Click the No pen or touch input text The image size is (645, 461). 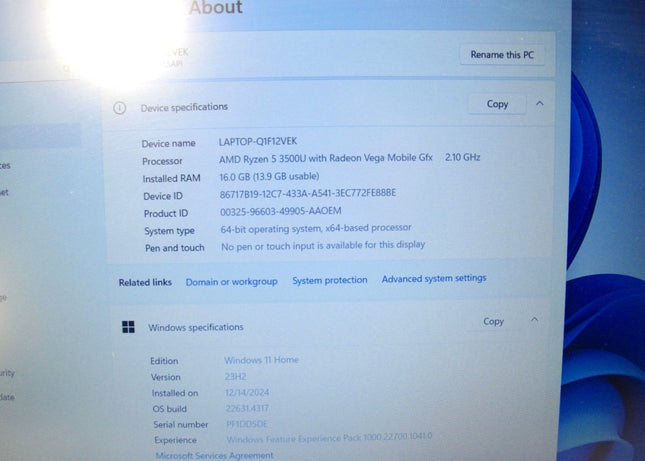coord(323,246)
